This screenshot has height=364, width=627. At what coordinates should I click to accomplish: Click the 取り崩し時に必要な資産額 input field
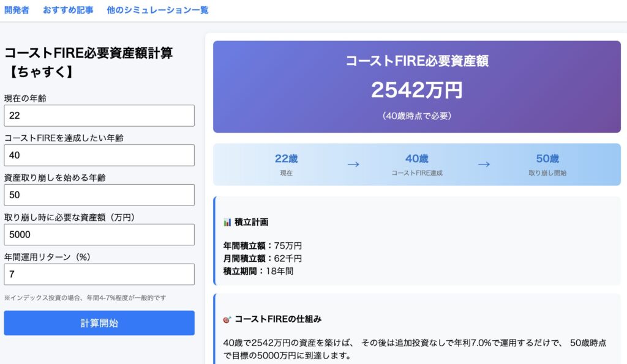pyautogui.click(x=99, y=235)
